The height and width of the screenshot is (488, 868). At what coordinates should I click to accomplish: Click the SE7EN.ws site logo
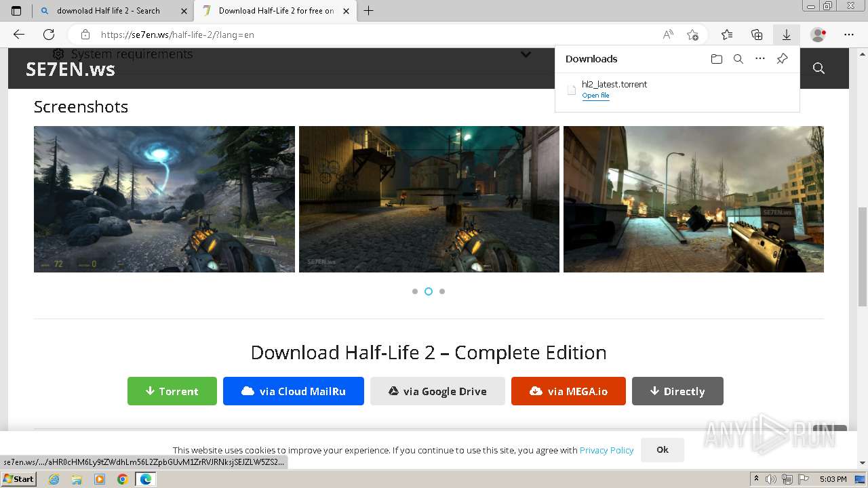71,69
